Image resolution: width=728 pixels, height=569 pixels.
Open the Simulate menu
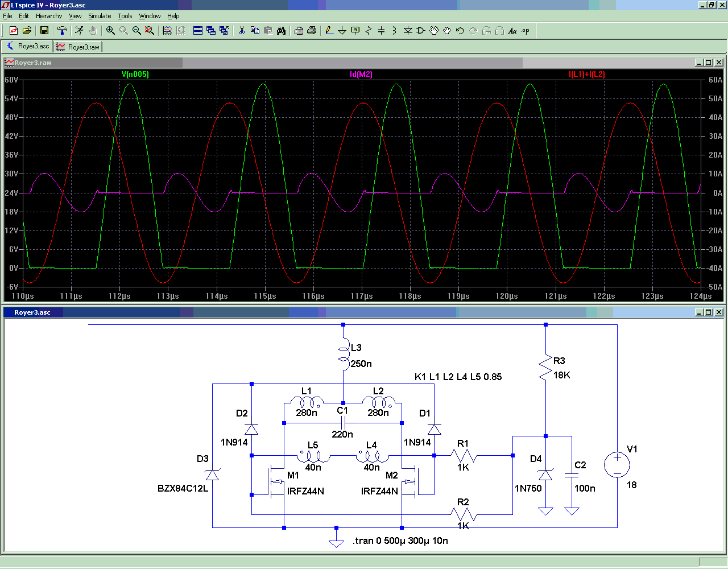(100, 16)
